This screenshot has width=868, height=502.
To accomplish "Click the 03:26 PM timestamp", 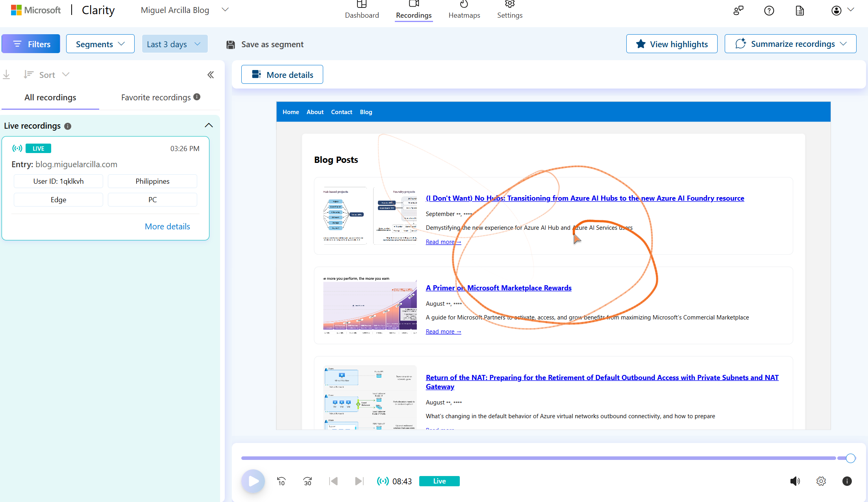I will pyautogui.click(x=185, y=148).
